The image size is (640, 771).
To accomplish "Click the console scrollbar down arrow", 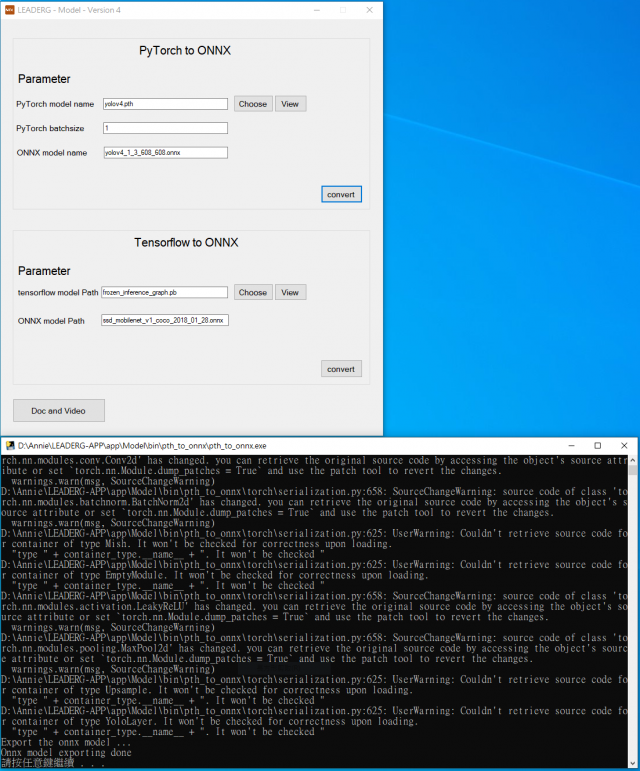I will 633,764.
